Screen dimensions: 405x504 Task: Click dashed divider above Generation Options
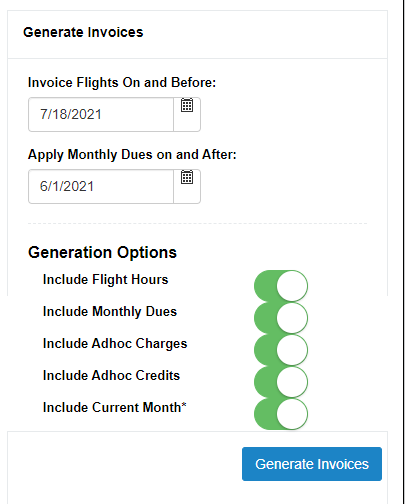point(197,223)
